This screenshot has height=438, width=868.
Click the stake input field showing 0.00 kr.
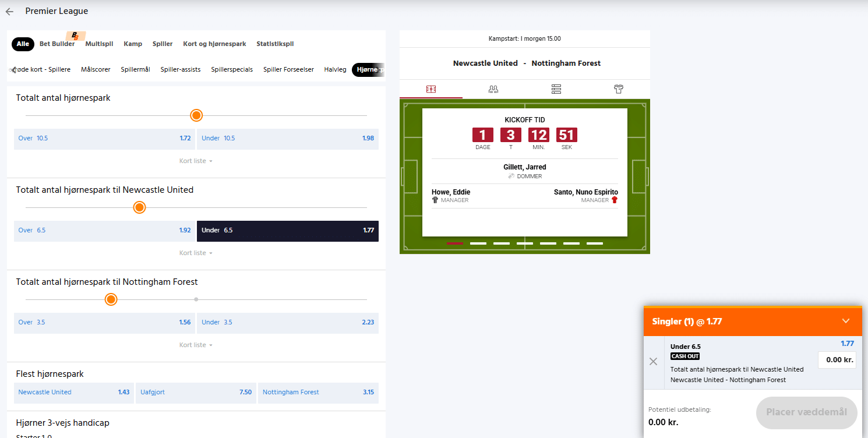[837, 360]
